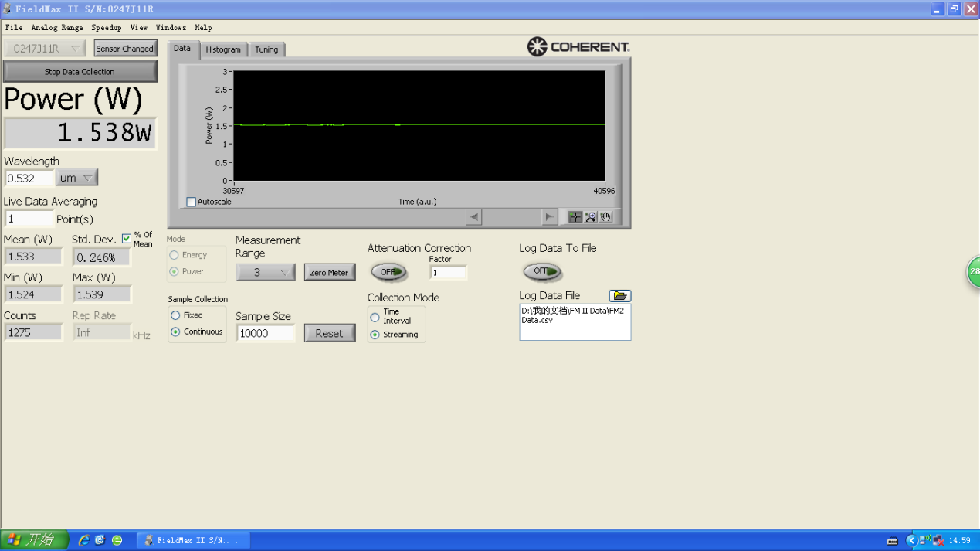The width and height of the screenshot is (980, 551).
Task: Click the Sample Size input field
Action: (x=266, y=333)
